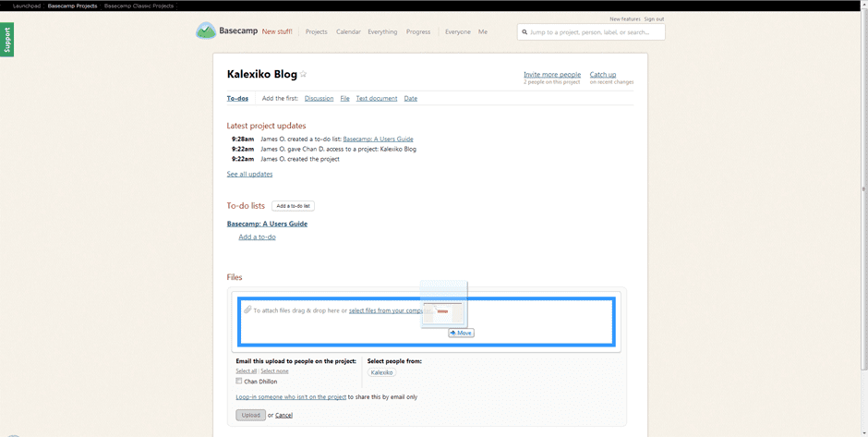Viewport: 868px width, 437px height.
Task: Open the green Support side tab
Action: coord(7,40)
